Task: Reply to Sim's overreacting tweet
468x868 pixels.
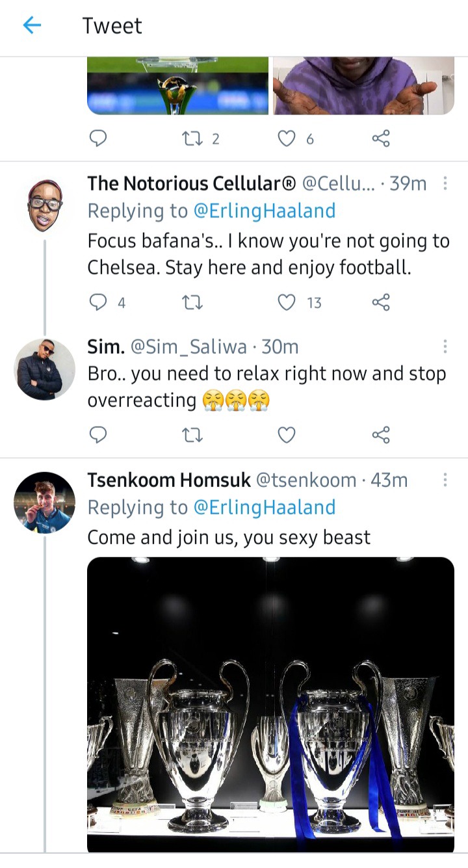Action: pos(97,434)
